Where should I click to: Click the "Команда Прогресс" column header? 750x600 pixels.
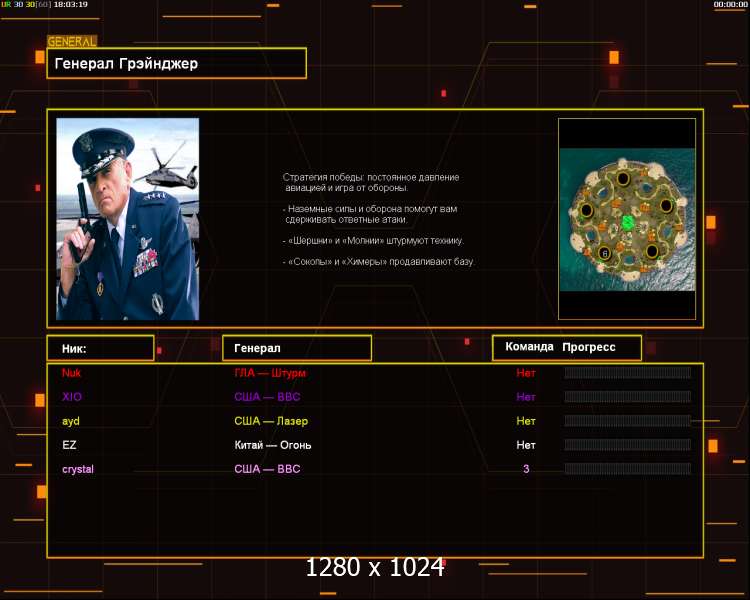(566, 347)
